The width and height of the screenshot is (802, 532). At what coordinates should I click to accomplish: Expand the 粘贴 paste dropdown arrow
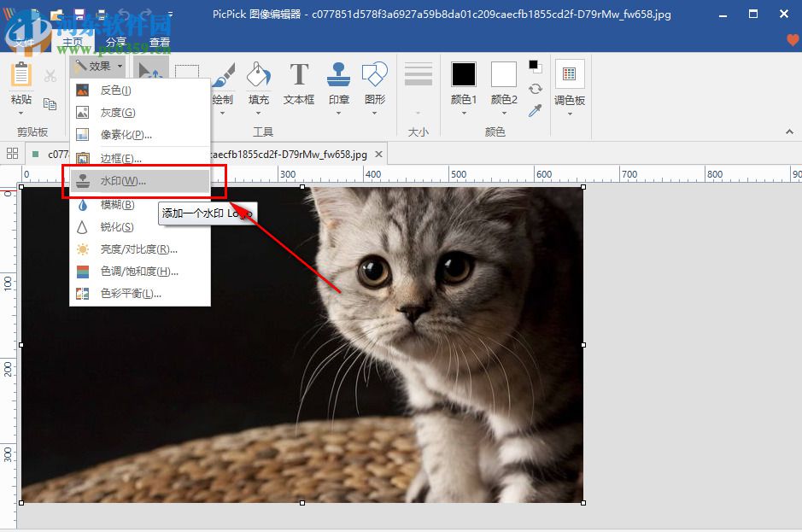21,113
